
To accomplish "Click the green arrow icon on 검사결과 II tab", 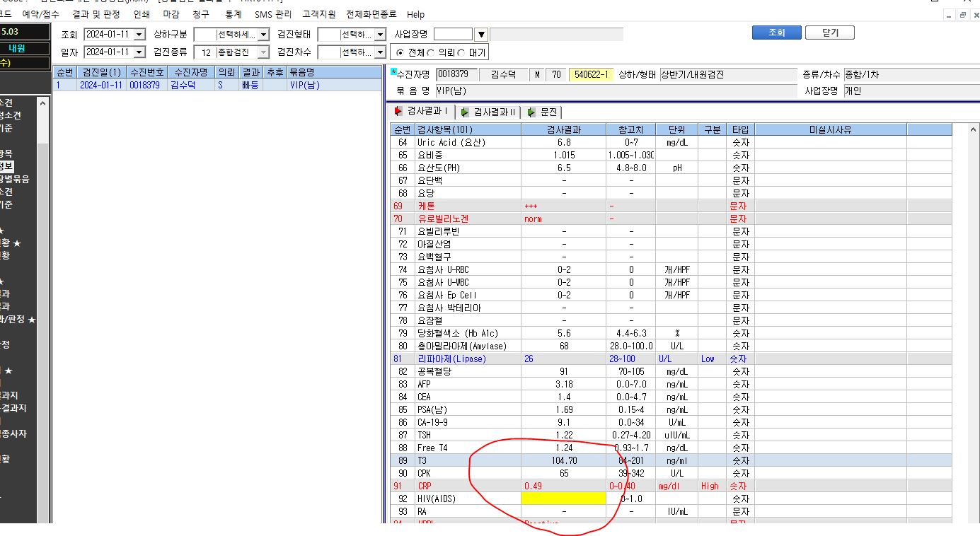I will (x=465, y=112).
